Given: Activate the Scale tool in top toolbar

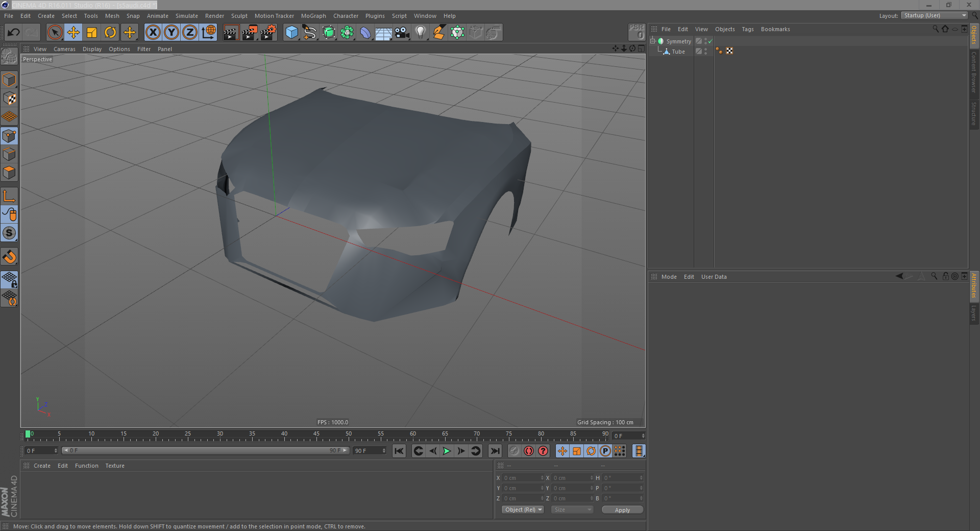Looking at the screenshot, I should pos(92,33).
